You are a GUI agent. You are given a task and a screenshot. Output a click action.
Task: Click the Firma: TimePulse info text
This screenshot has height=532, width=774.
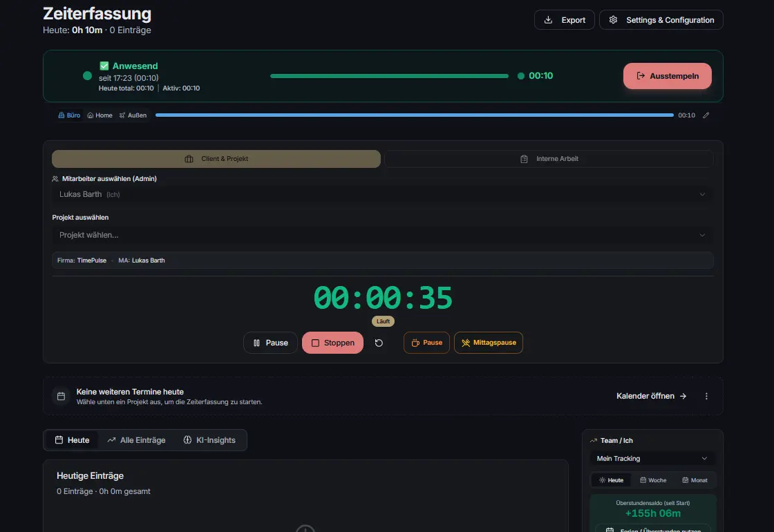pos(82,260)
